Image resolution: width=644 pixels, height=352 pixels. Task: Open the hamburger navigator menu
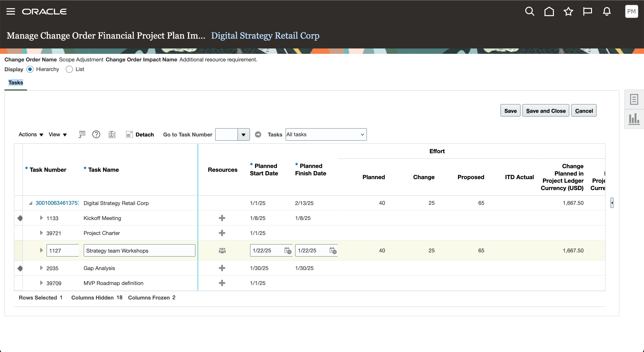point(11,11)
